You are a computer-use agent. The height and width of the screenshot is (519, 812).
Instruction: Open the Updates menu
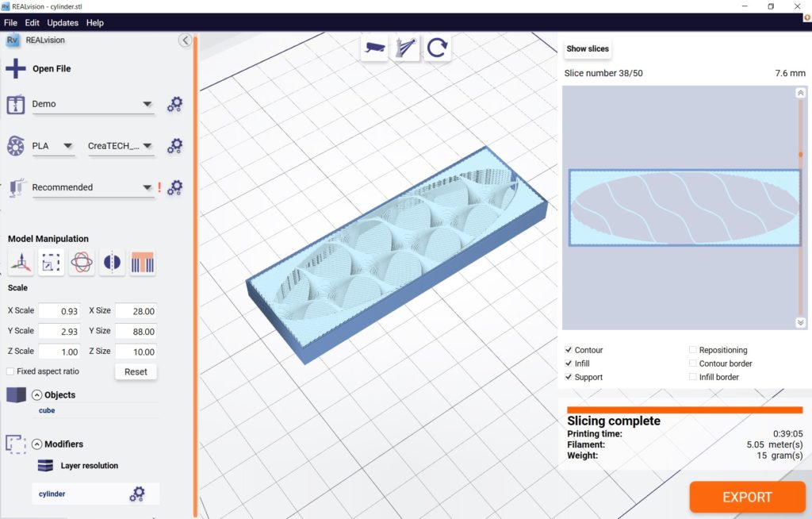pos(63,23)
